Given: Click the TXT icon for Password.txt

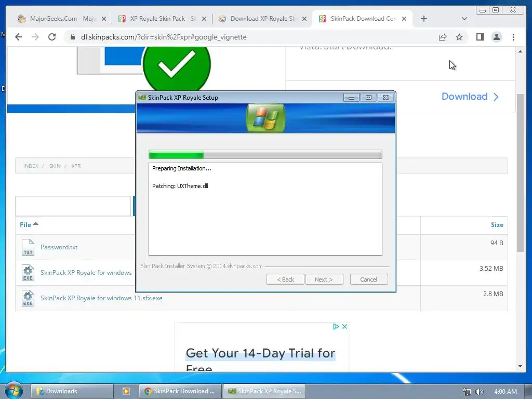Looking at the screenshot, I should [x=28, y=247].
